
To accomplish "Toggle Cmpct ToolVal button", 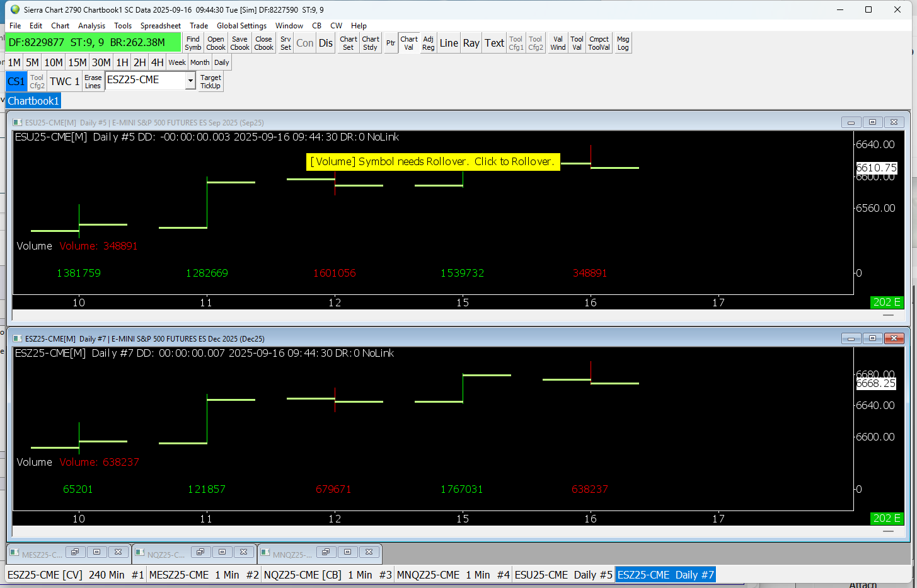I will pyautogui.click(x=599, y=43).
